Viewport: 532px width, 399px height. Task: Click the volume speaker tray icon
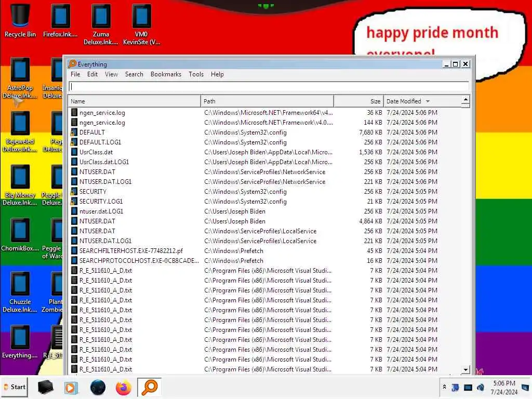point(481,387)
